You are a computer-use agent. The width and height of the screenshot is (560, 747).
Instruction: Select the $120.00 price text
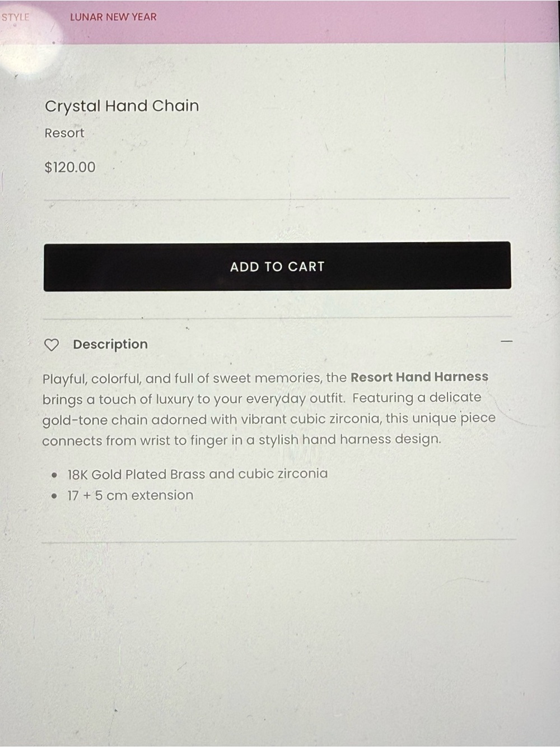coord(70,167)
